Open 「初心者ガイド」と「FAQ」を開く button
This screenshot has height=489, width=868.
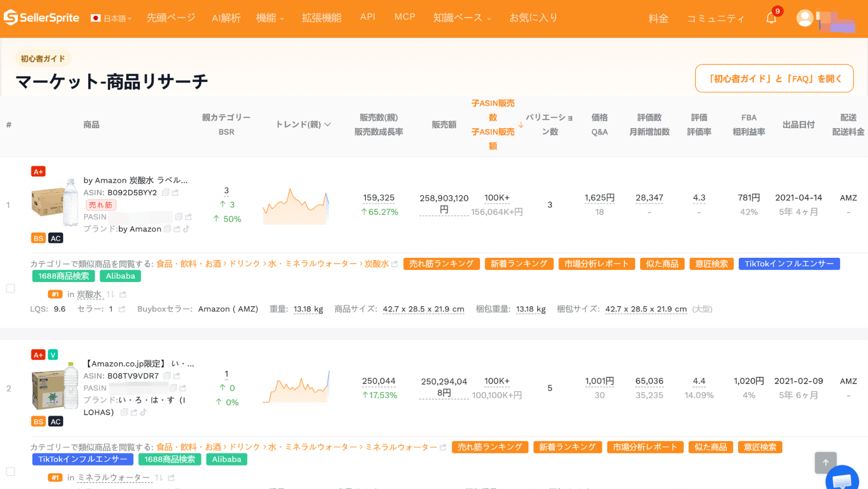[774, 78]
